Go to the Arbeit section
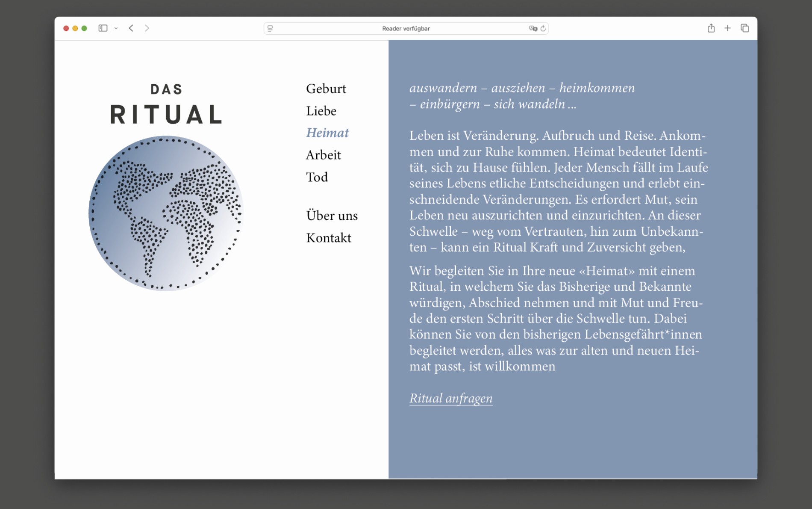Image resolution: width=812 pixels, height=509 pixels. point(323,155)
